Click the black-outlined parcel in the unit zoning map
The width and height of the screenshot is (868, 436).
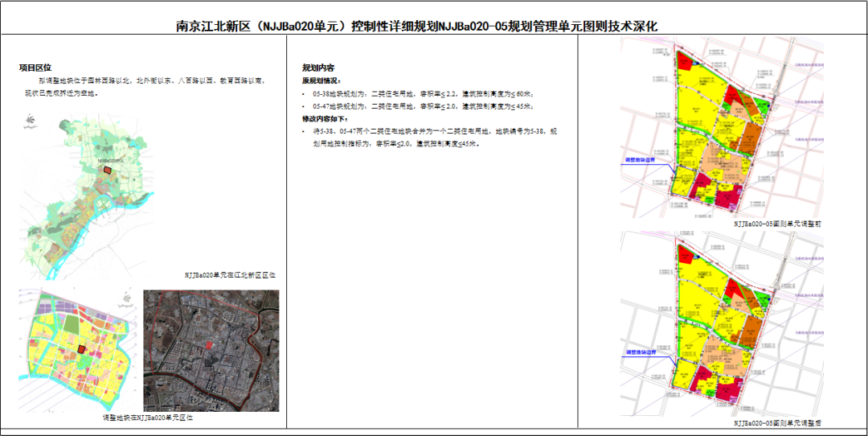81,349
